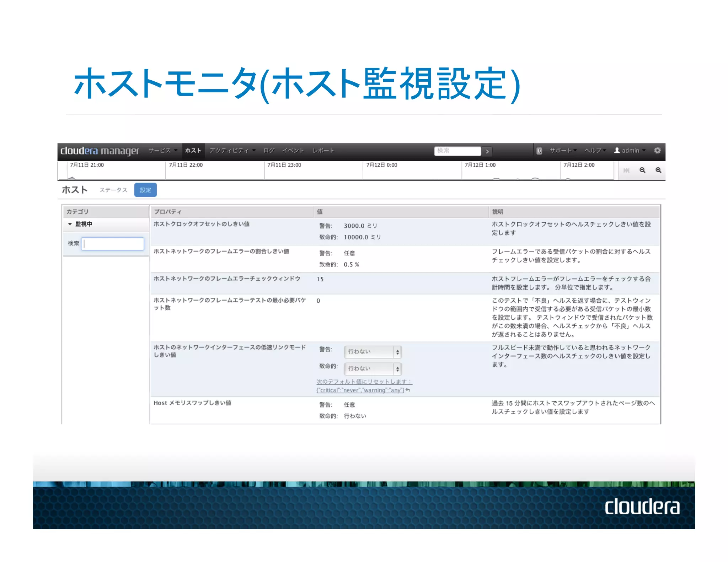The height and width of the screenshot is (562, 728).
Task: Click 行わない critical value of memory swap
Action: coord(355,416)
